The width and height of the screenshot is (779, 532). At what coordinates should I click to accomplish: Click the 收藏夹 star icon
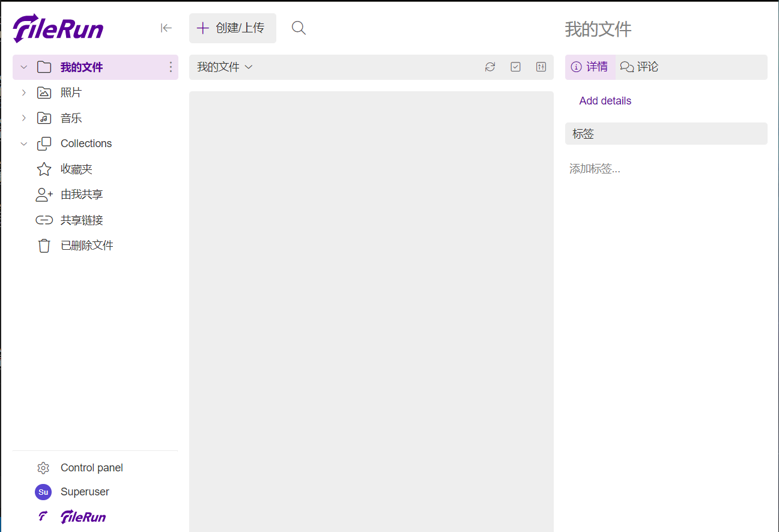[x=43, y=169]
